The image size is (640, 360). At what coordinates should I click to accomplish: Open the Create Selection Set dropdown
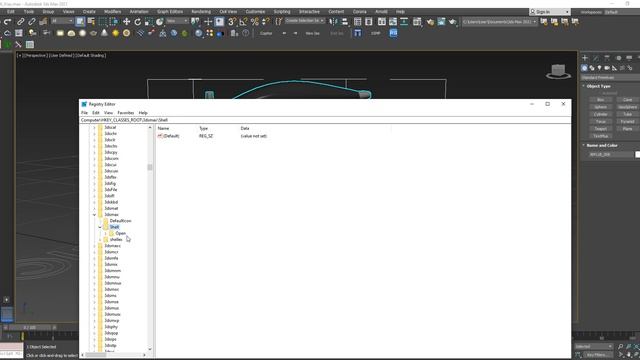pyautogui.click(x=304, y=21)
